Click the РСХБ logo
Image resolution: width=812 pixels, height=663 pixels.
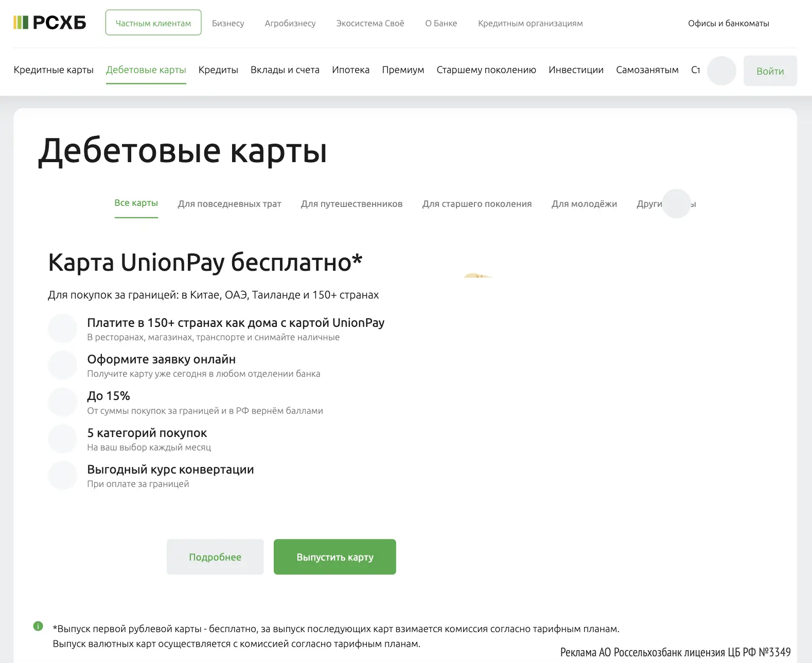pyautogui.click(x=49, y=23)
